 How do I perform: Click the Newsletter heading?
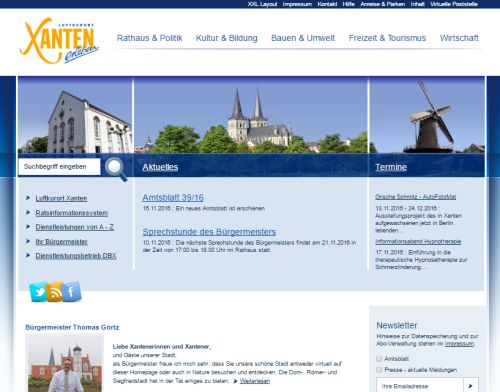397,325
